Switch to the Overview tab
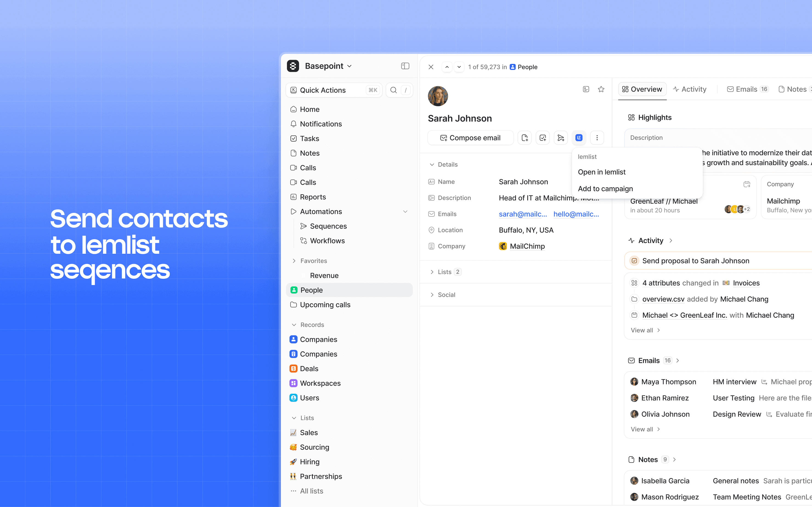The height and width of the screenshot is (507, 812). click(642, 89)
